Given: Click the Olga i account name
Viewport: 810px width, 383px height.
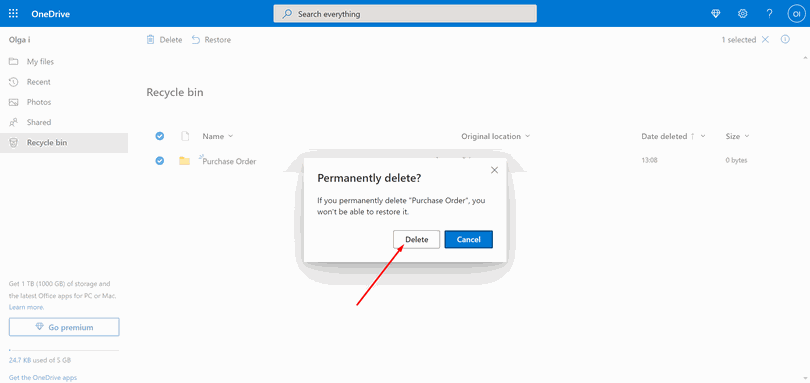Looking at the screenshot, I should (20, 39).
